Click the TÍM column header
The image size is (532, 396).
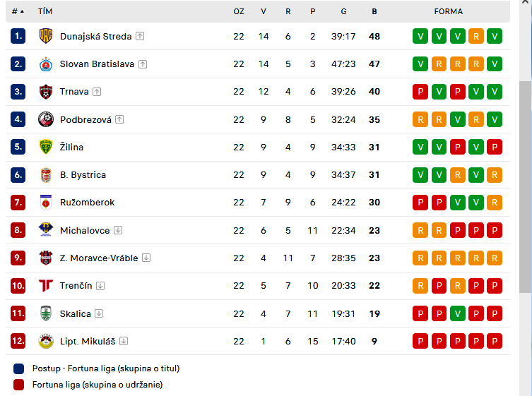(45, 11)
